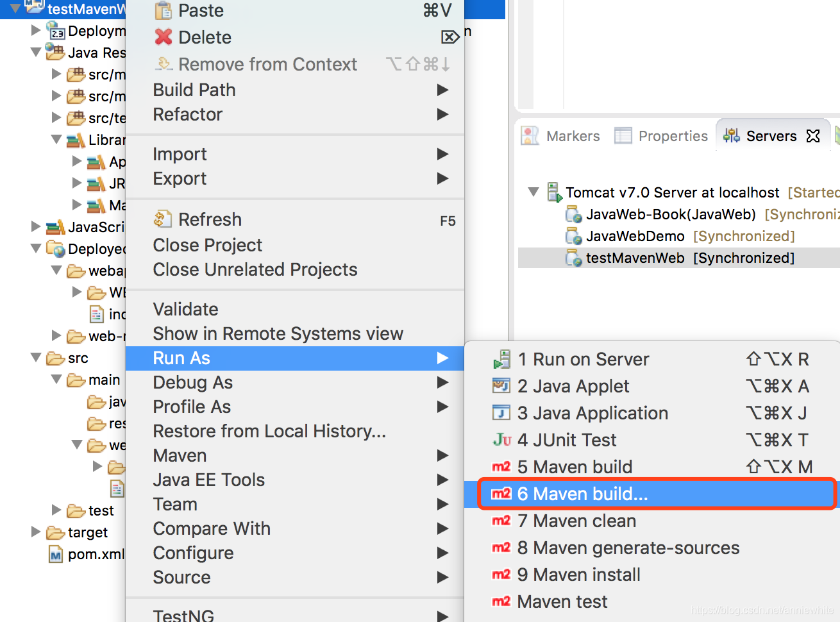Click the Tomcat v7.0 server icon
Screen dimensions: 840x622
click(x=554, y=192)
